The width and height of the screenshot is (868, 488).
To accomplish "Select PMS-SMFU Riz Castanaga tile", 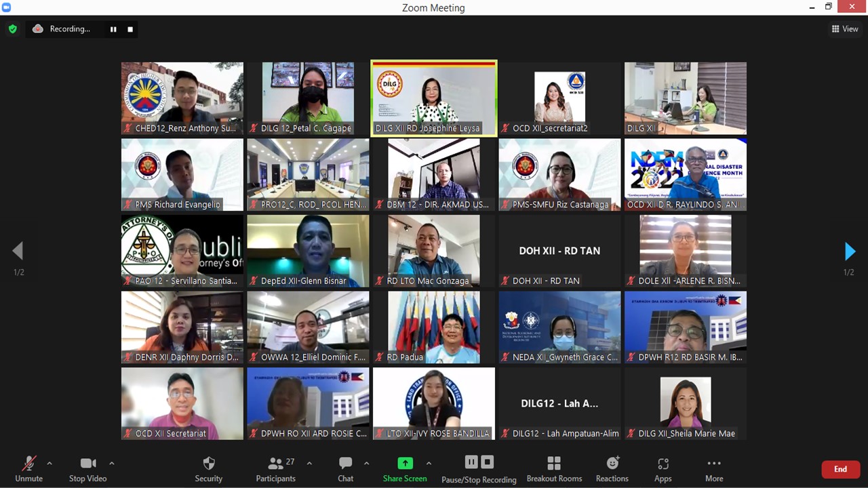I will [559, 175].
